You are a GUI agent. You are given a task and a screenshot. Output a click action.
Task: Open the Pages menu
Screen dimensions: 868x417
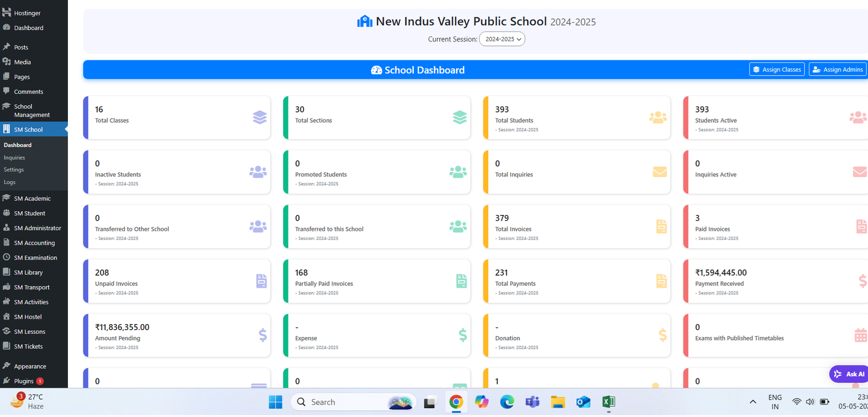34,77
